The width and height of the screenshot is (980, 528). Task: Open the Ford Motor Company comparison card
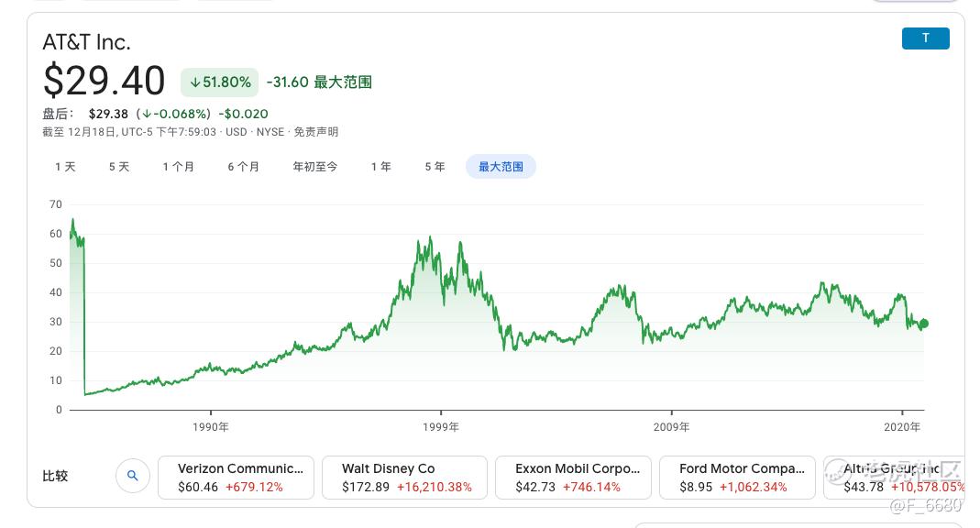click(737, 478)
